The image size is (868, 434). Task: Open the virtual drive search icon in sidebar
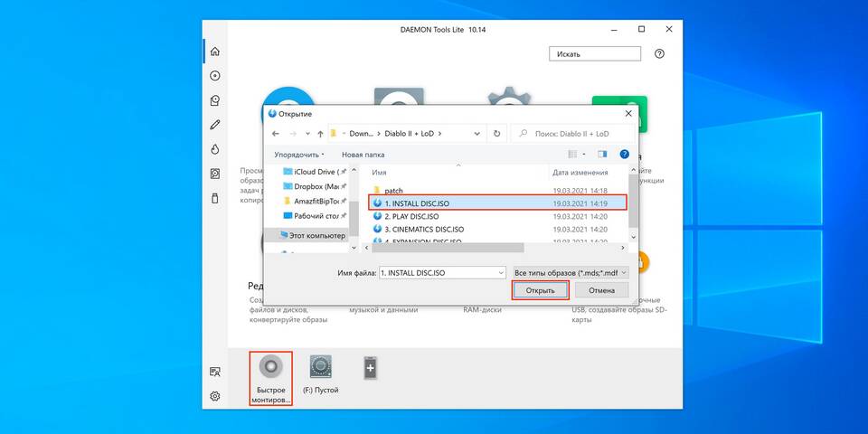(215, 100)
